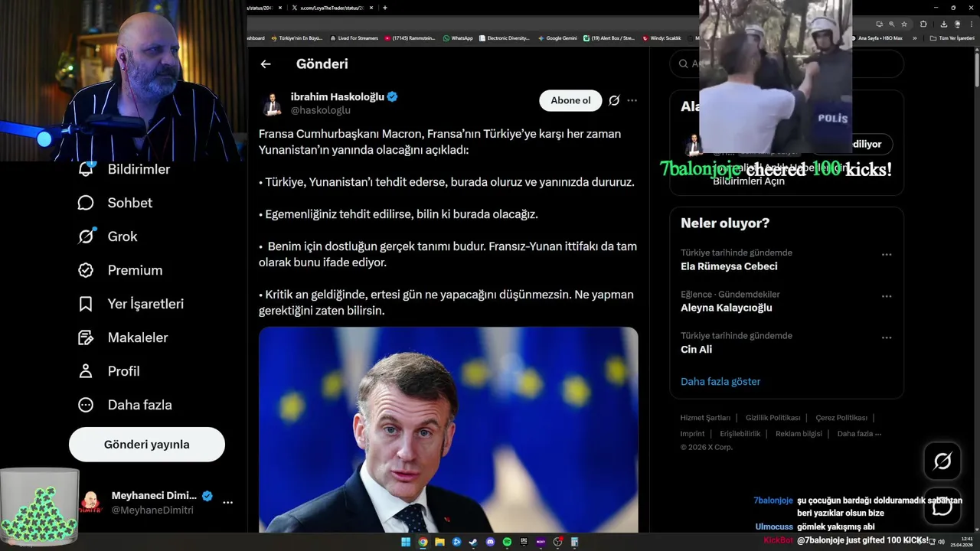Viewport: 980px width, 551px height.
Task: Open Google Gemini bookmark
Action: pos(557,37)
